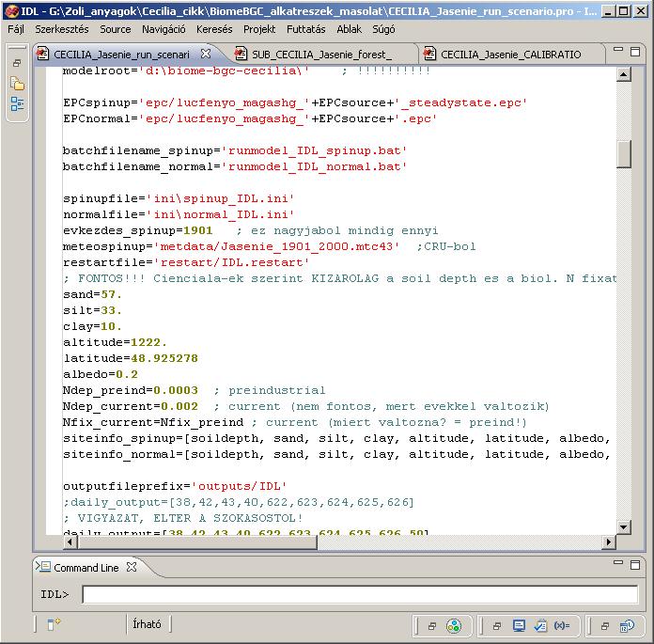654x644 pixels.
Task: Click the horizontal scrollbar thumb
Action: click(x=197, y=542)
